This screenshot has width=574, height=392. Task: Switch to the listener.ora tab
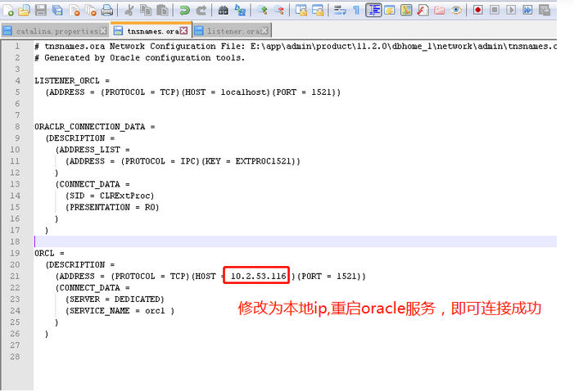pos(233,31)
